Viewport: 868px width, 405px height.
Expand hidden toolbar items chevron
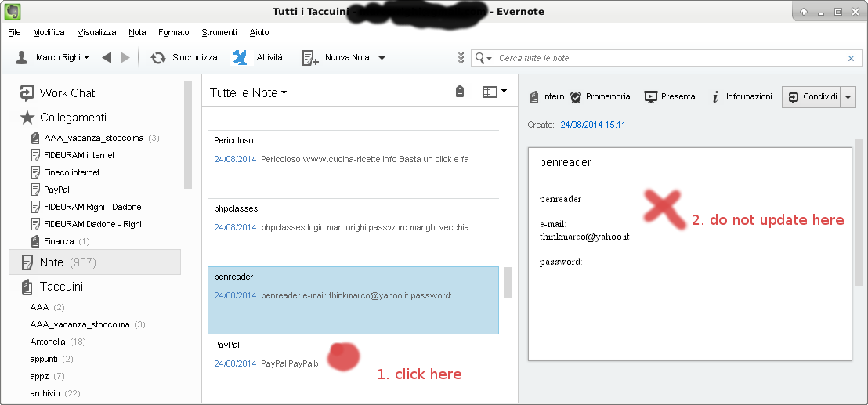coord(461,58)
